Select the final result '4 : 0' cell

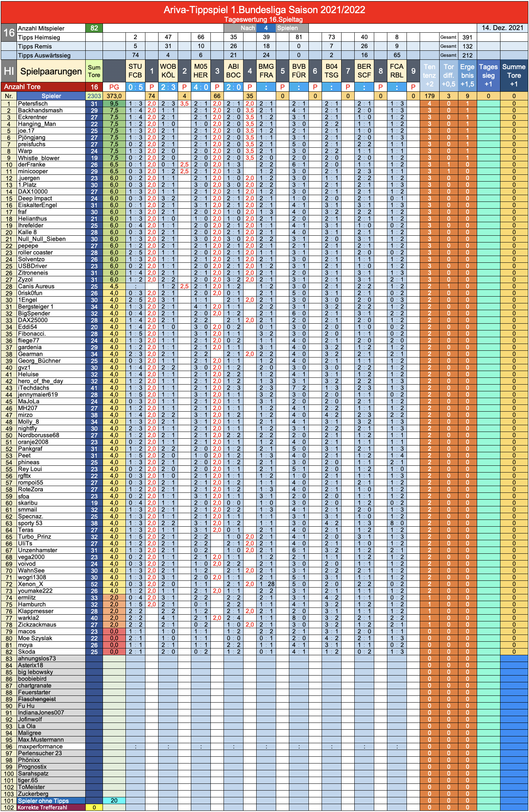click(201, 87)
